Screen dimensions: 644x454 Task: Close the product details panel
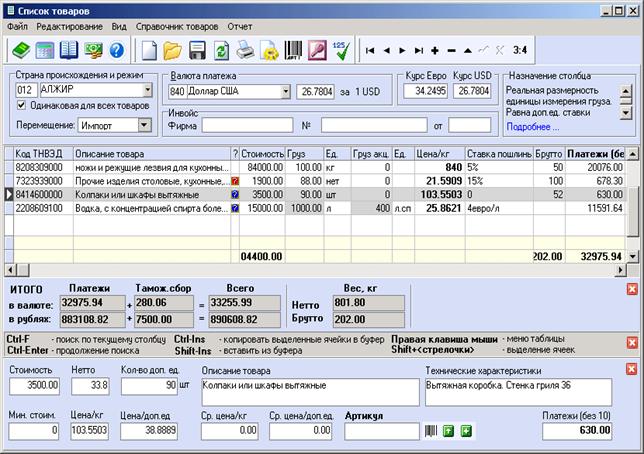[632, 369]
